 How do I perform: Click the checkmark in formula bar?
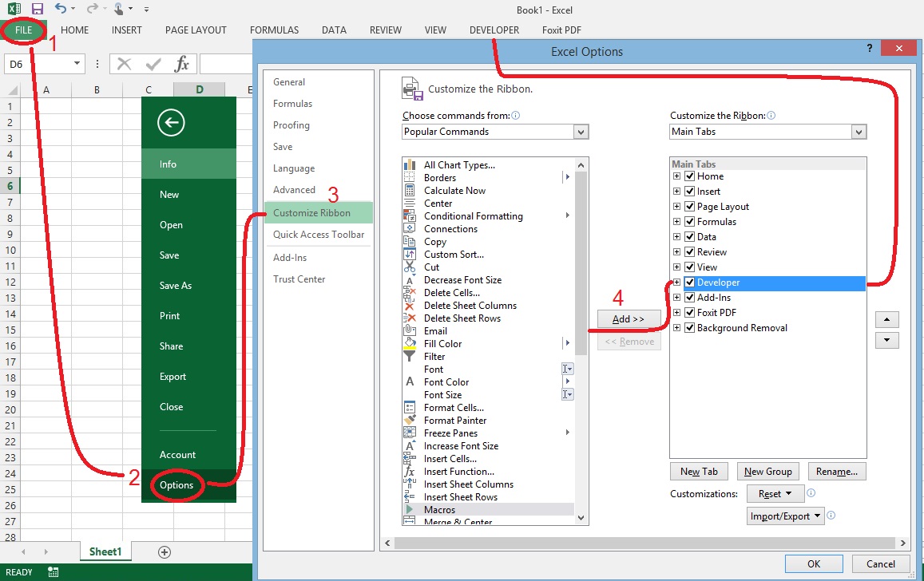click(x=153, y=64)
